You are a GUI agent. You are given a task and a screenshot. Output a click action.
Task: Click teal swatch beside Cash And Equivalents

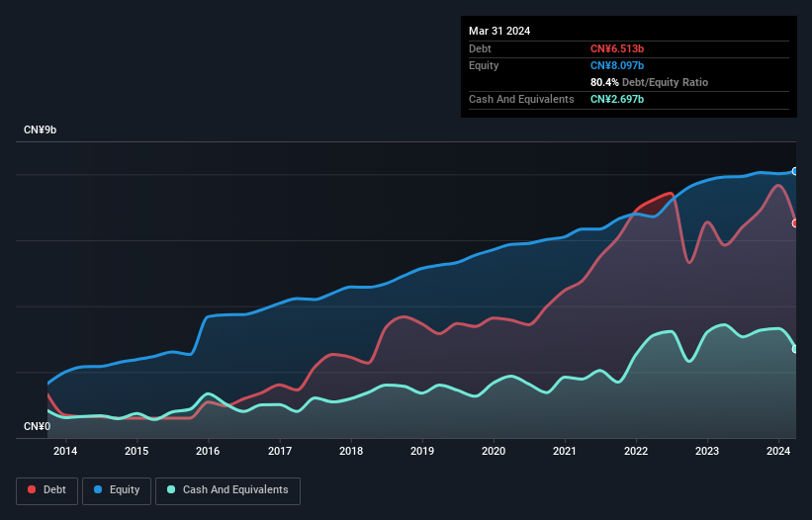click(172, 490)
